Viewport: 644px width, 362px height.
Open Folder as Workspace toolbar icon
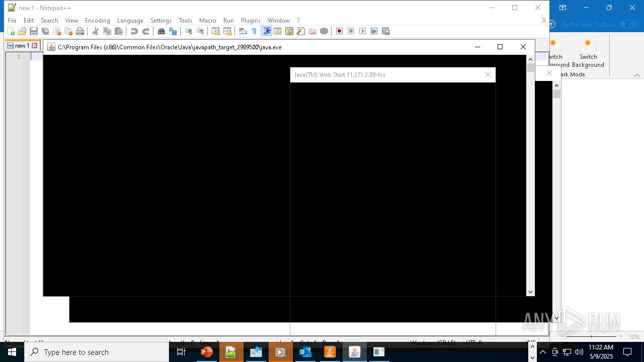click(312, 31)
